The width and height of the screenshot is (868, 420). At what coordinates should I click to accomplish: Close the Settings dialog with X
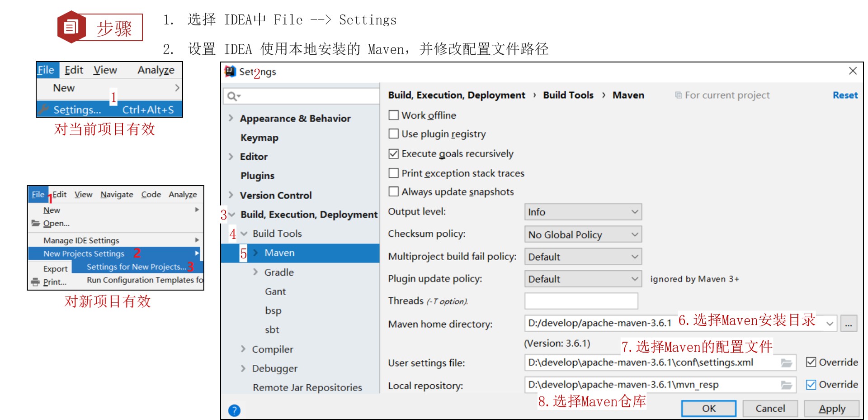coord(853,71)
